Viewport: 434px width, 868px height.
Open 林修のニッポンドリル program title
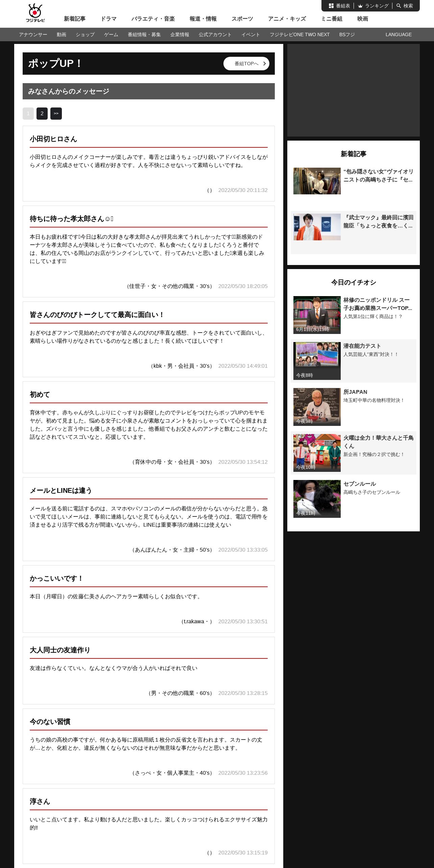tap(378, 304)
